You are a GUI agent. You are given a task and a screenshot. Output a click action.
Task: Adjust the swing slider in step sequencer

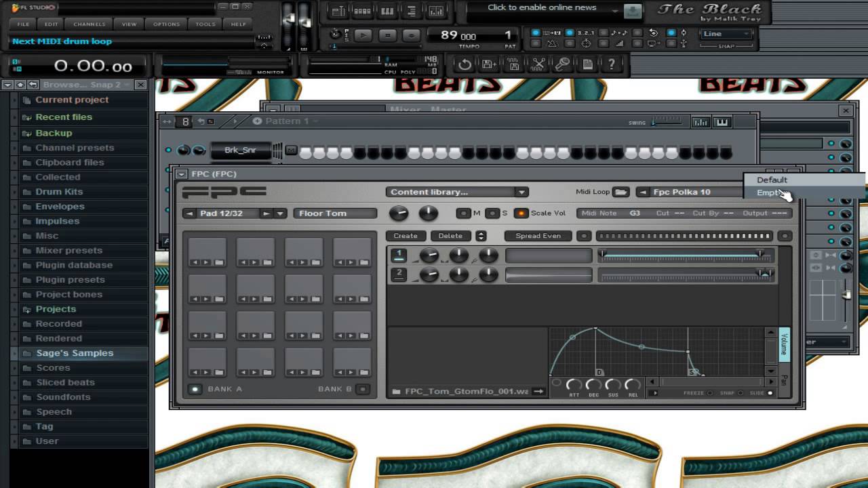tap(666, 122)
